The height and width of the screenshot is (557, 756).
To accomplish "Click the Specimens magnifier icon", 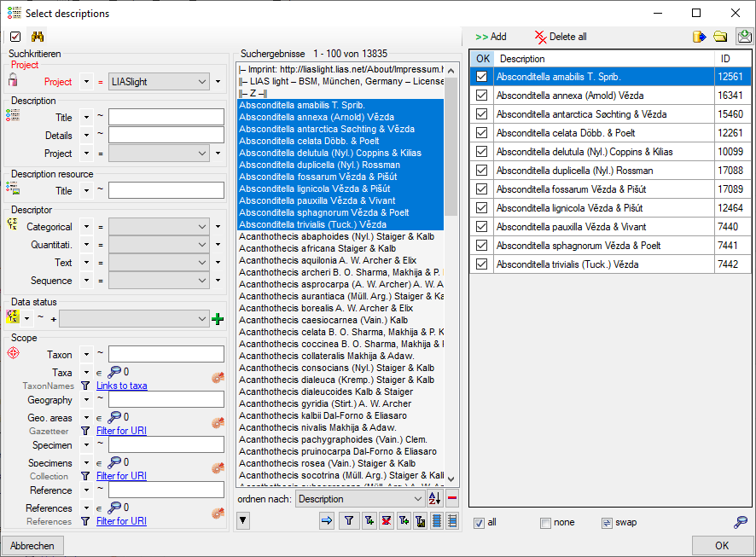I will coord(114,462).
